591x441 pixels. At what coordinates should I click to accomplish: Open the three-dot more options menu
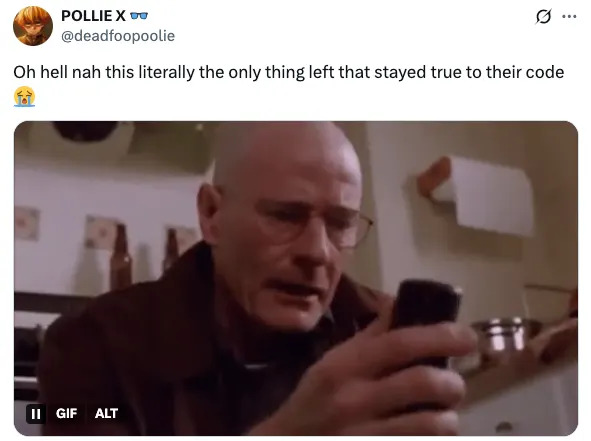(569, 16)
